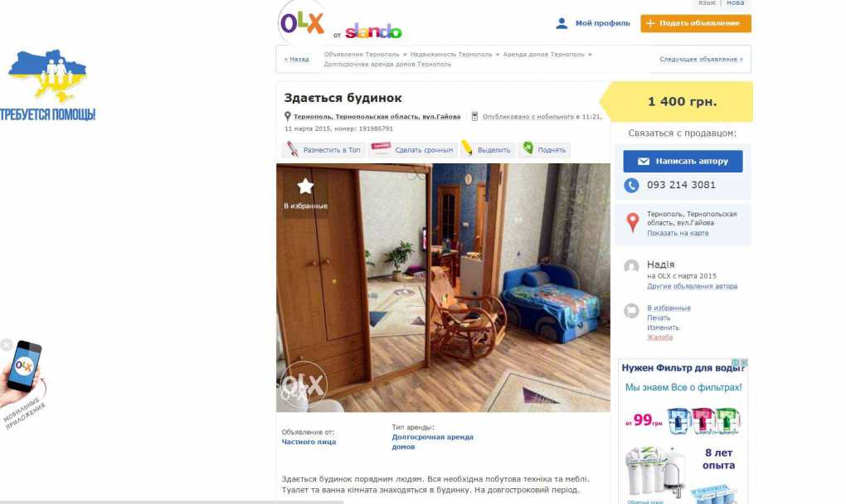Open Другие объявления автора
Viewport: 846px width, 504px height.
click(x=692, y=286)
